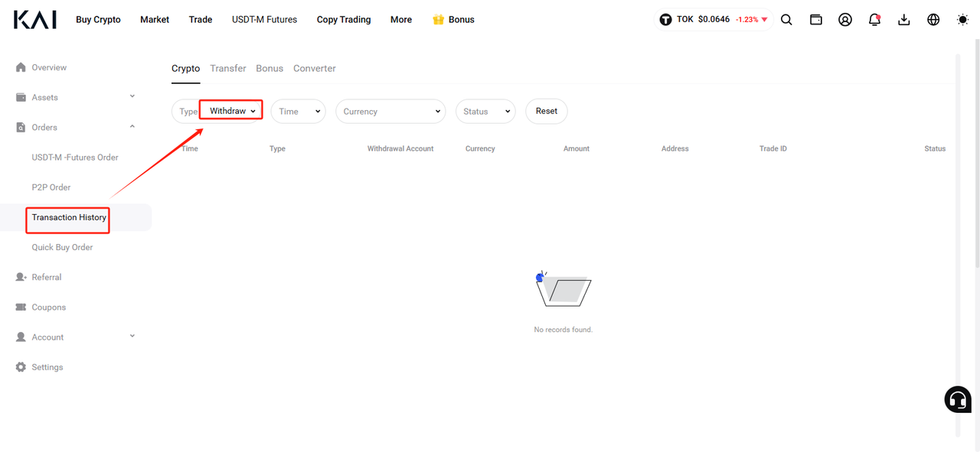Image resolution: width=980 pixels, height=452 pixels.
Task: Click the Address column header
Action: (x=675, y=148)
